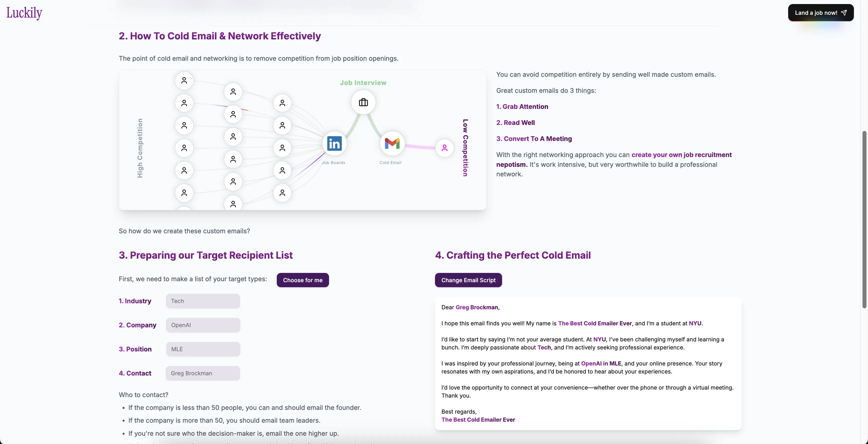Click a candidate person icon on left side

(x=184, y=80)
